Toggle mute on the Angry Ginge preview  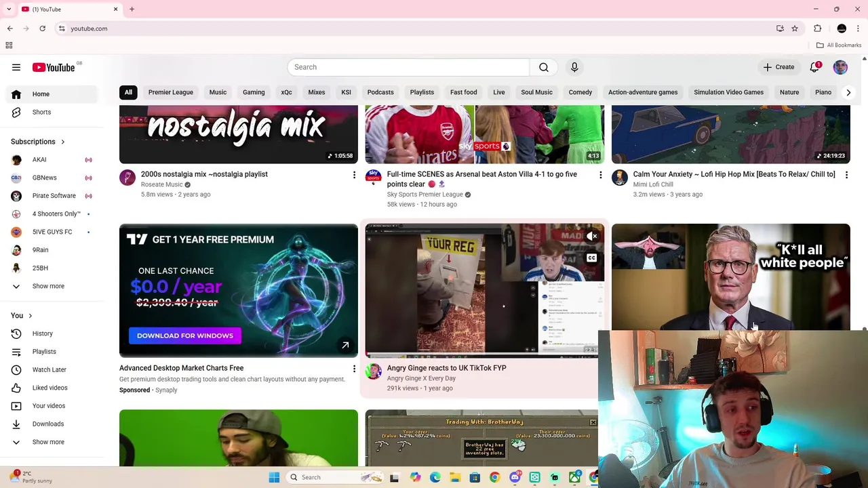(x=592, y=237)
